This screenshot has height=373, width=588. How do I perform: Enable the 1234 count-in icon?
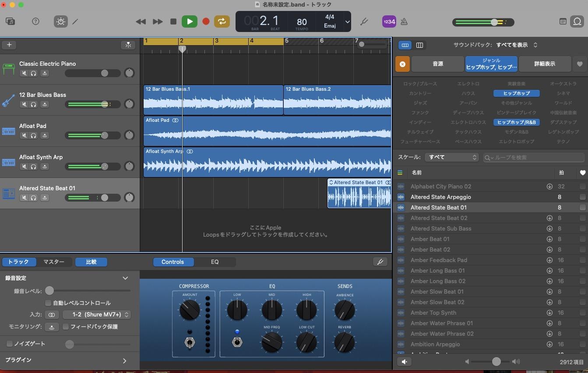point(389,21)
